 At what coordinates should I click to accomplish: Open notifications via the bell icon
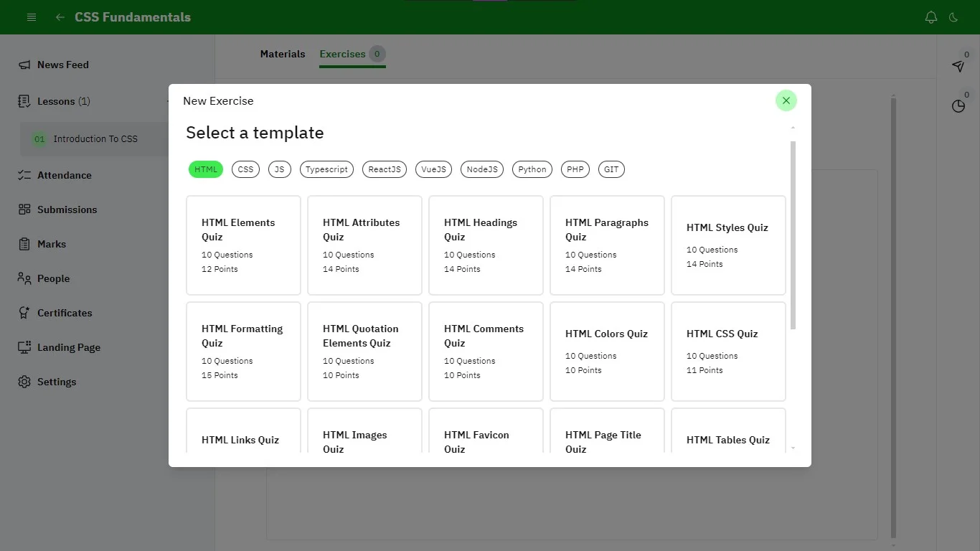pos(930,17)
